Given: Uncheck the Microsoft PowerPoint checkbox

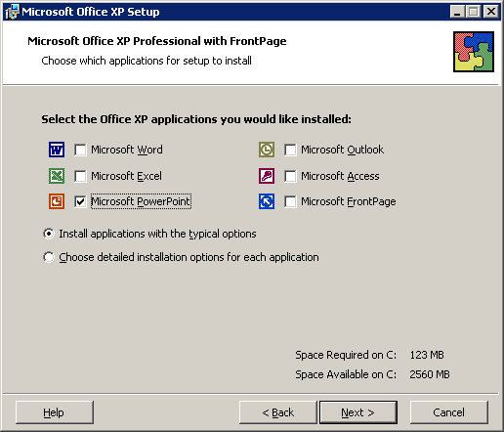Looking at the screenshot, I should [x=80, y=201].
